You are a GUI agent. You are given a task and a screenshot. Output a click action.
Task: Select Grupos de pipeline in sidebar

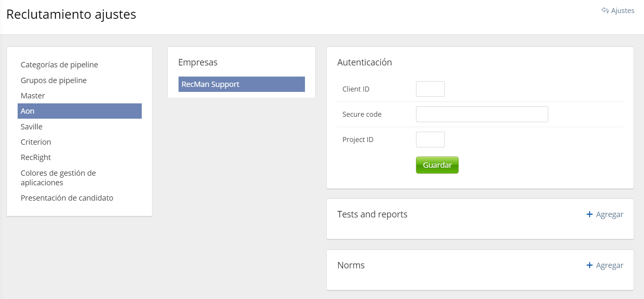54,80
